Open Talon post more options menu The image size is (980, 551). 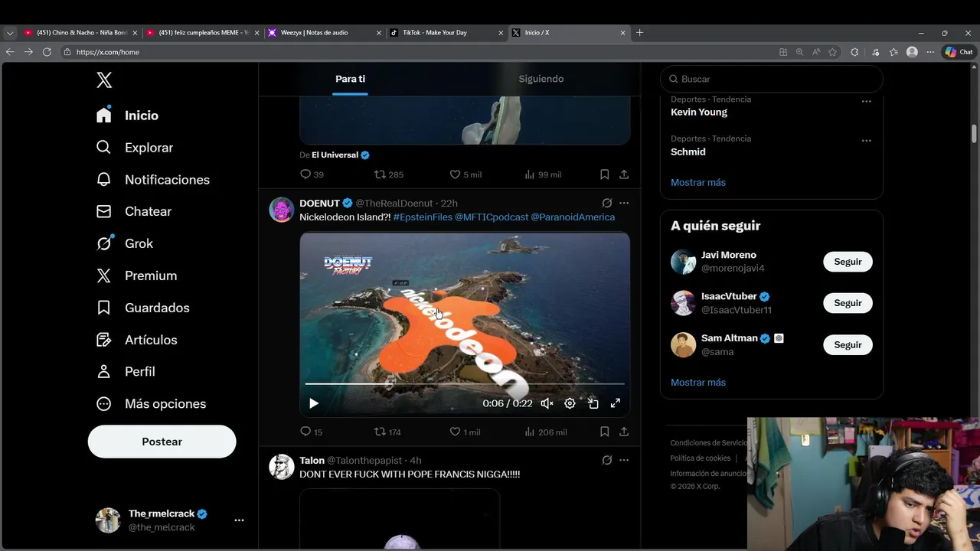point(624,460)
